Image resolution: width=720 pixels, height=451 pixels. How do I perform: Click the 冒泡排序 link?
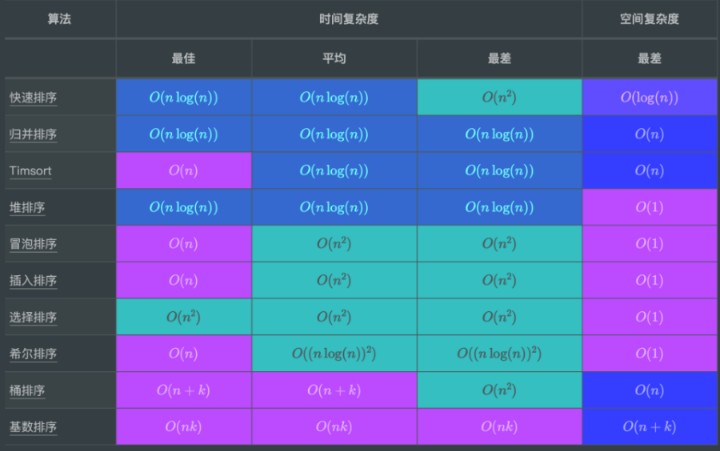tap(33, 244)
